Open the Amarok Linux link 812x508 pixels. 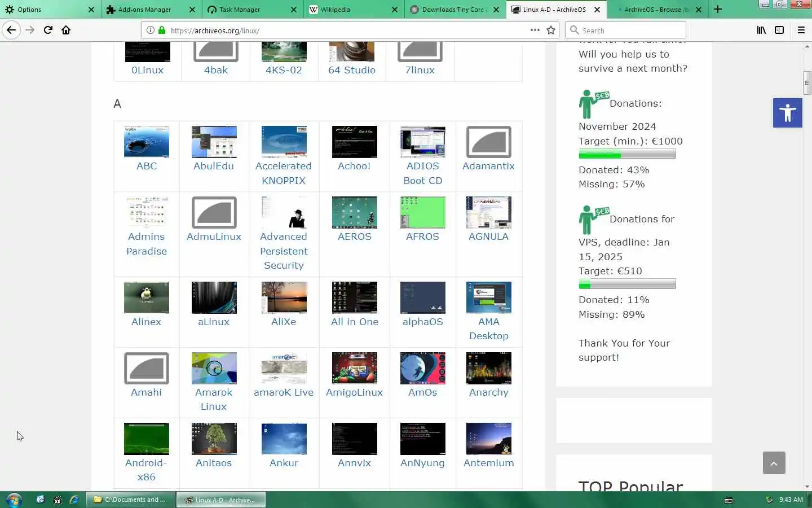(x=214, y=400)
